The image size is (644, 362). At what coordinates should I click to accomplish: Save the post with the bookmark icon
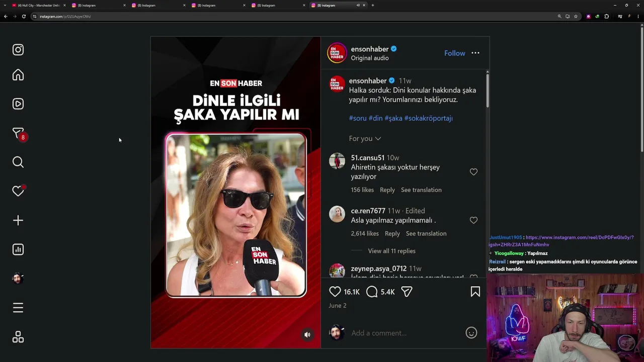coord(475,292)
